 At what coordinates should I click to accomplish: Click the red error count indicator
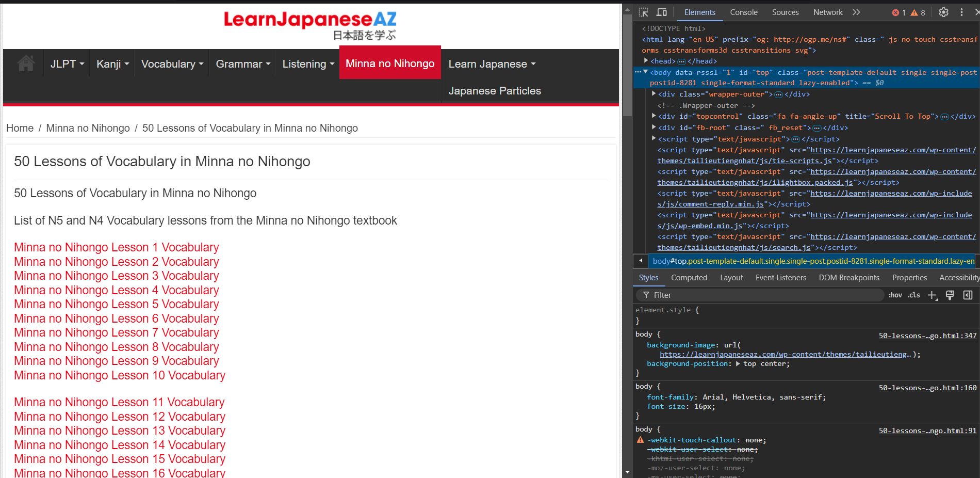tap(899, 12)
